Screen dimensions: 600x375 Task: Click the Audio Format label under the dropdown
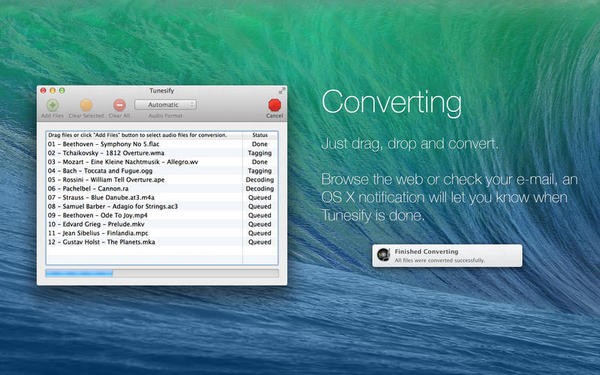pyautogui.click(x=165, y=116)
